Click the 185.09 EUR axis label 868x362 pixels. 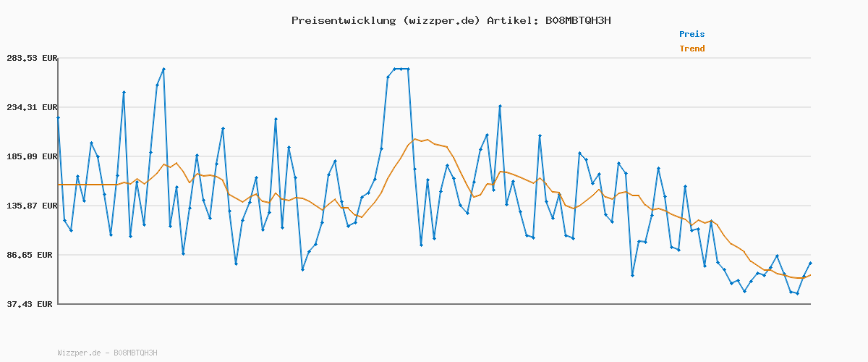coord(30,156)
